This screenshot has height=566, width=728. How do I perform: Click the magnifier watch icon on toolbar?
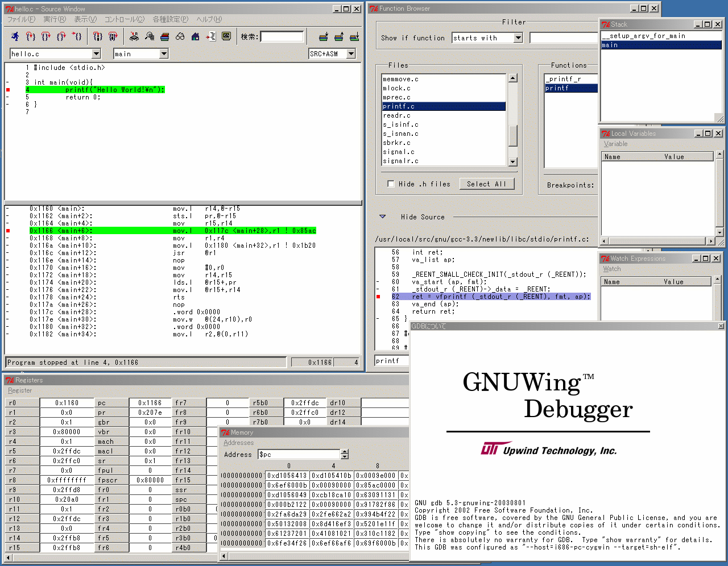[149, 37]
